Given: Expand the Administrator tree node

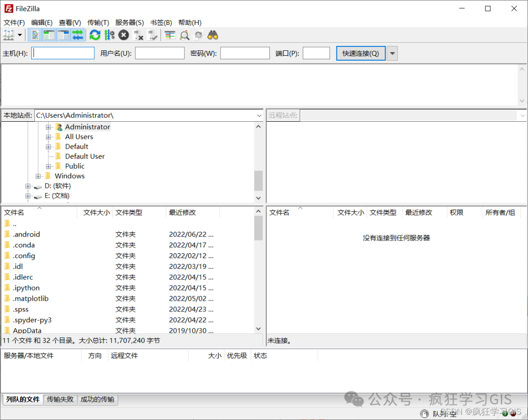Looking at the screenshot, I should [48, 127].
